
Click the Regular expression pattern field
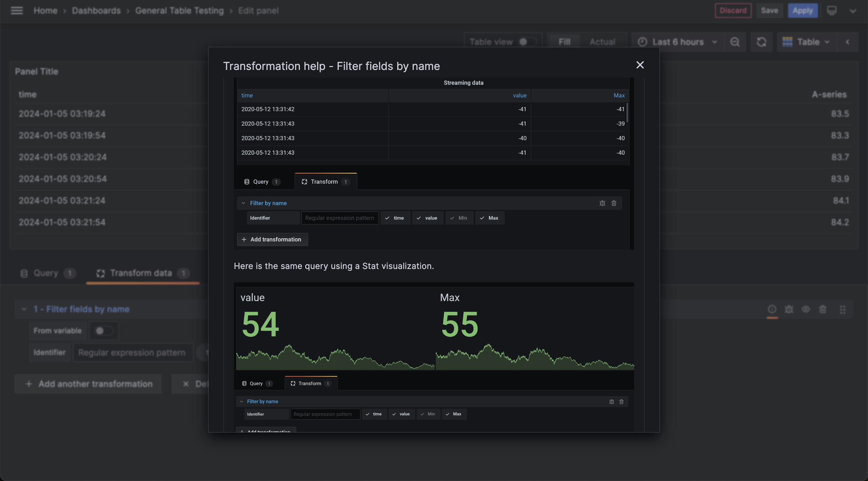pyautogui.click(x=133, y=352)
